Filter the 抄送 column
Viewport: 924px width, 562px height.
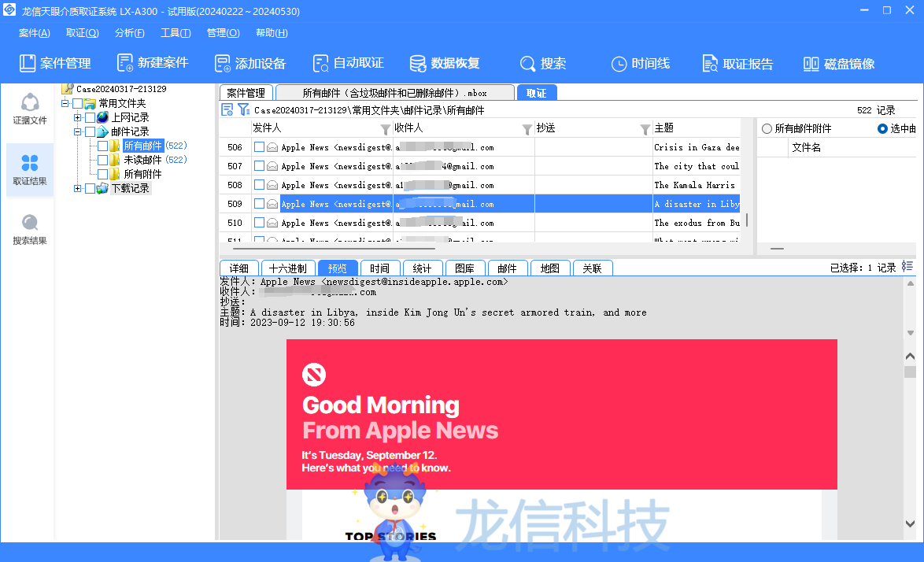coord(645,129)
